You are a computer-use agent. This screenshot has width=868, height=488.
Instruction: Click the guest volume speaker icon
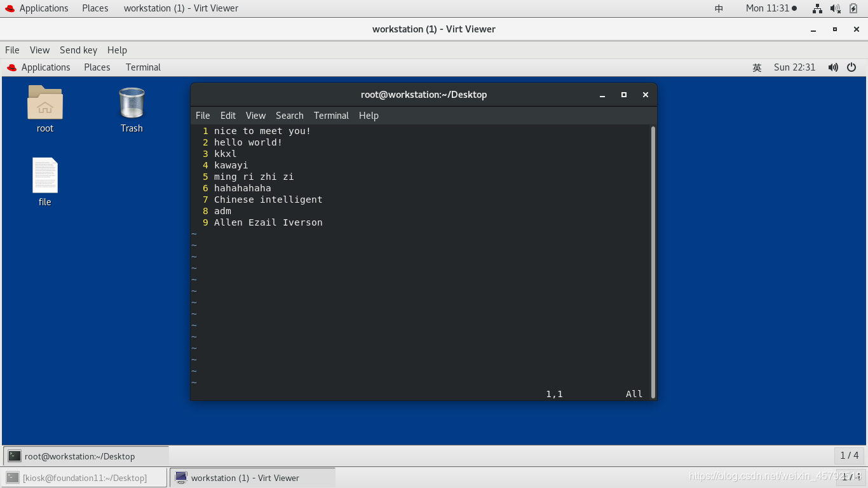(x=833, y=67)
